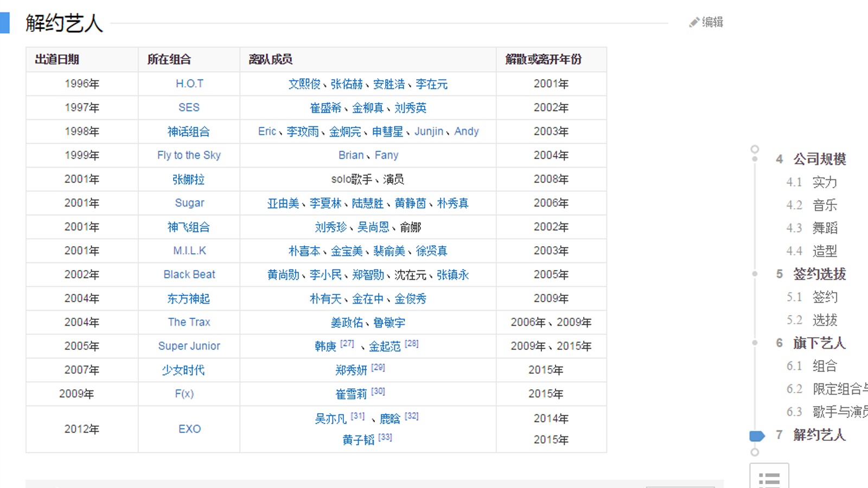Open reference footnote [29]
This screenshot has height=488, width=868.
pos(378,368)
